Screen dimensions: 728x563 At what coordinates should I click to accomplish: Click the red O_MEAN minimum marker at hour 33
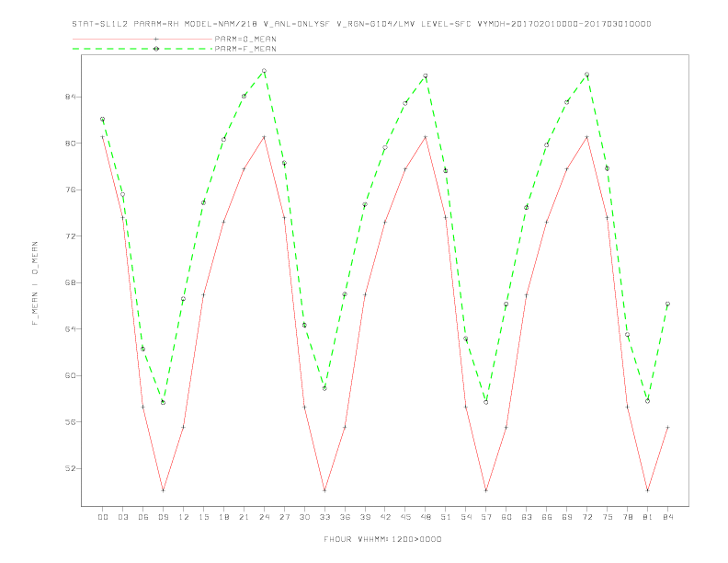(x=324, y=490)
